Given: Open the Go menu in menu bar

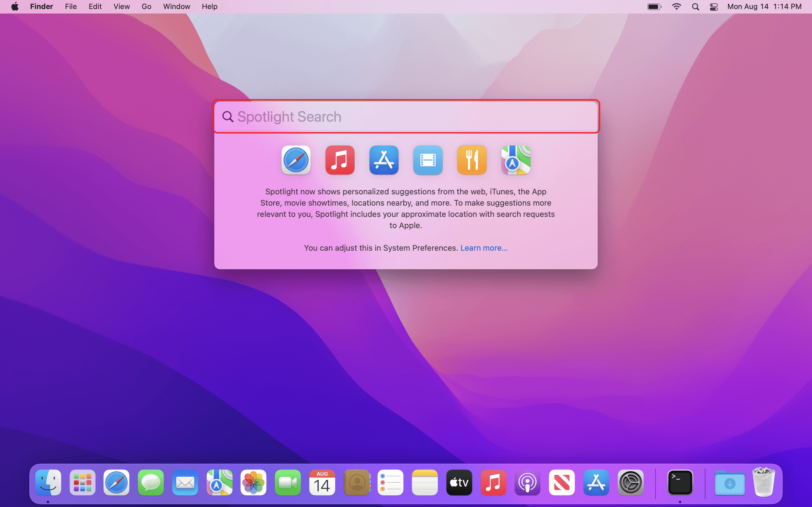Looking at the screenshot, I should point(146,6).
